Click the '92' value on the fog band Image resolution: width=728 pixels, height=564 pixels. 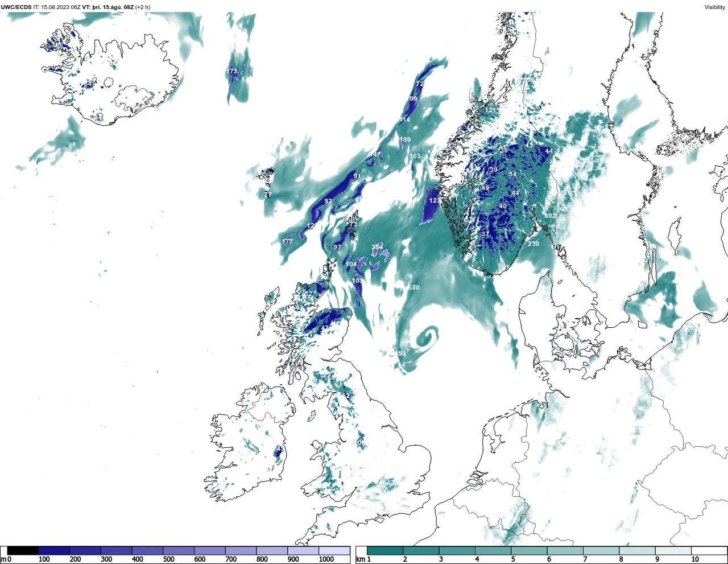328,201
